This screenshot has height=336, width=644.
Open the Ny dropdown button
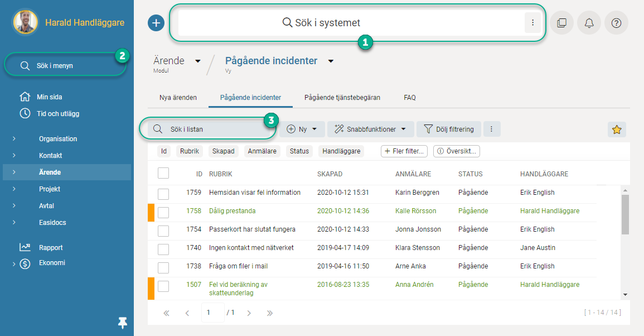[x=301, y=129]
